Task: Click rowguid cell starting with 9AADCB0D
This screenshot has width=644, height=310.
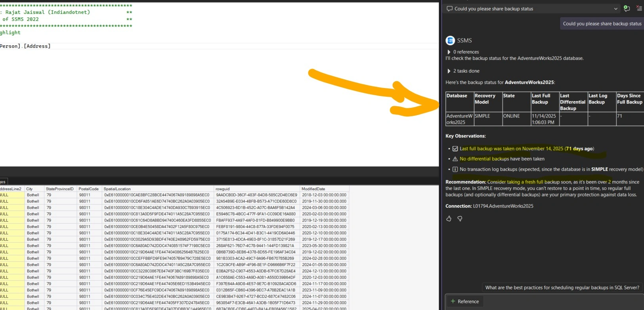Action: coord(256,195)
